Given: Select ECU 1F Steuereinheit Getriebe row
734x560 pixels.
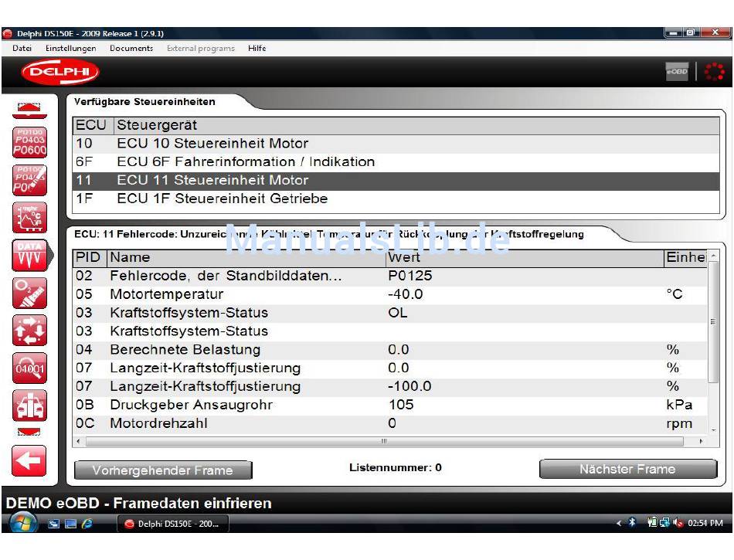Looking at the screenshot, I should (x=396, y=199).
